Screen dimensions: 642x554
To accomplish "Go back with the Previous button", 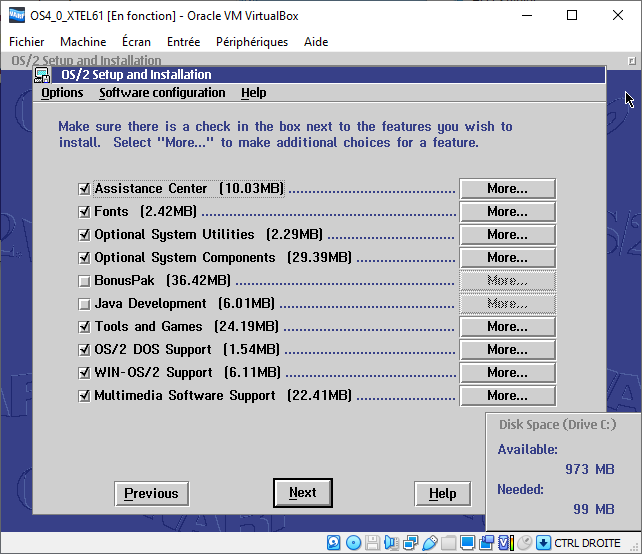I will (x=151, y=493).
